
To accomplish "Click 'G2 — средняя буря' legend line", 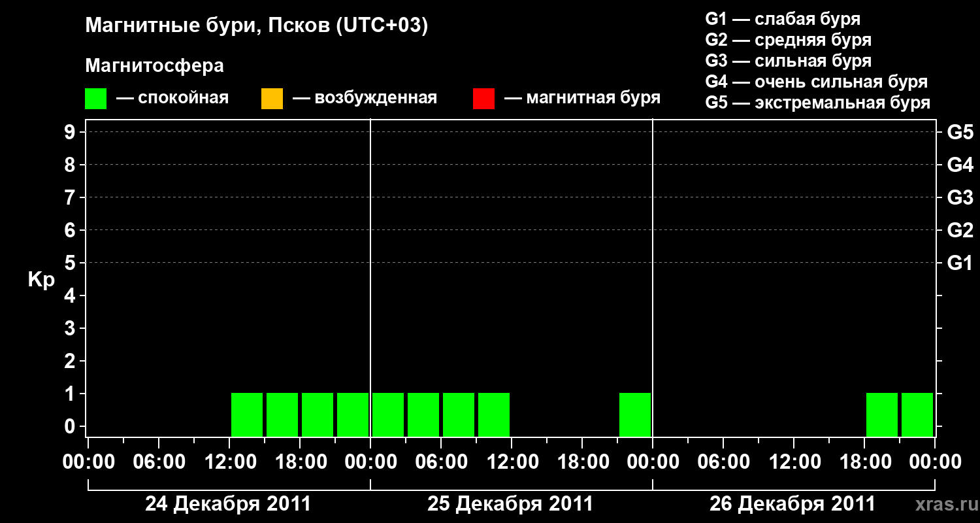I will pyautogui.click(x=789, y=40).
